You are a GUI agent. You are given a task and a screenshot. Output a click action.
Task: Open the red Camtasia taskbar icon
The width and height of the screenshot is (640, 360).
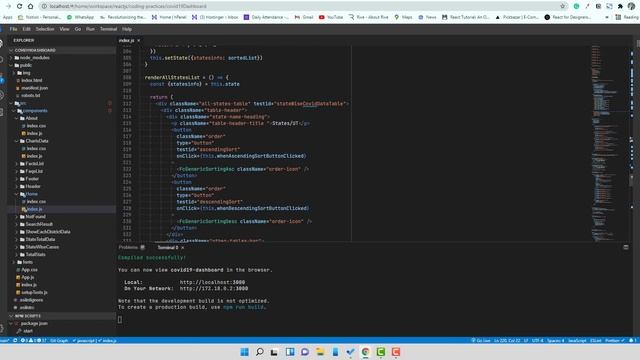pyautogui.click(x=396, y=352)
